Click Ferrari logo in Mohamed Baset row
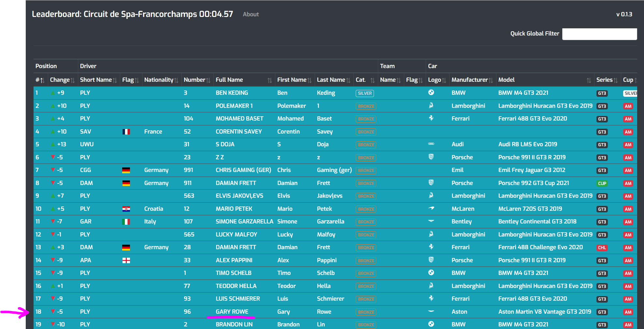Image resolution: width=644 pixels, height=329 pixels. [431, 118]
